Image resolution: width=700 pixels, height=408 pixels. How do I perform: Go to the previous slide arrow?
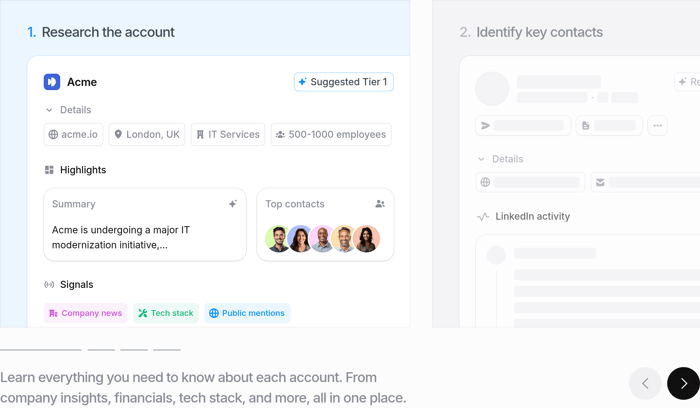[x=645, y=383]
